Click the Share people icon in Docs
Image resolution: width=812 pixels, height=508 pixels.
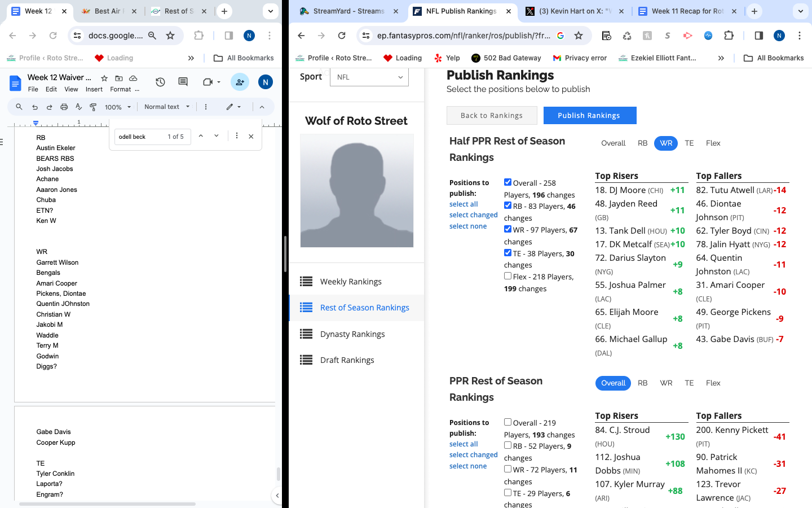click(240, 82)
